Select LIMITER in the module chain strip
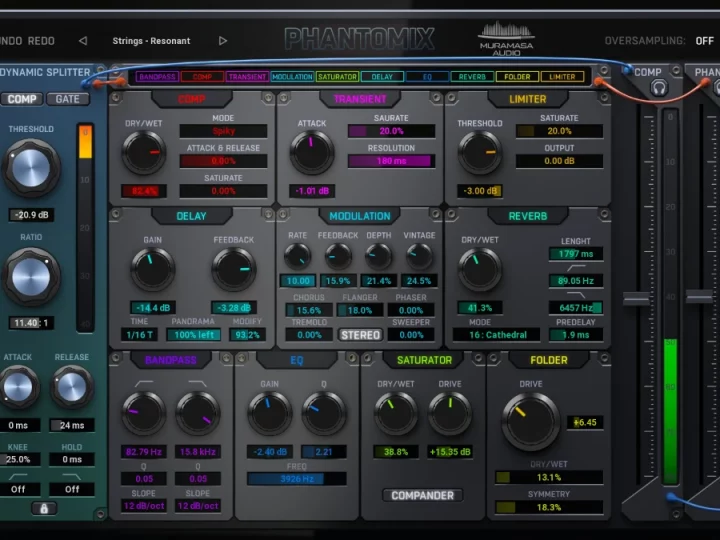 coord(562,77)
